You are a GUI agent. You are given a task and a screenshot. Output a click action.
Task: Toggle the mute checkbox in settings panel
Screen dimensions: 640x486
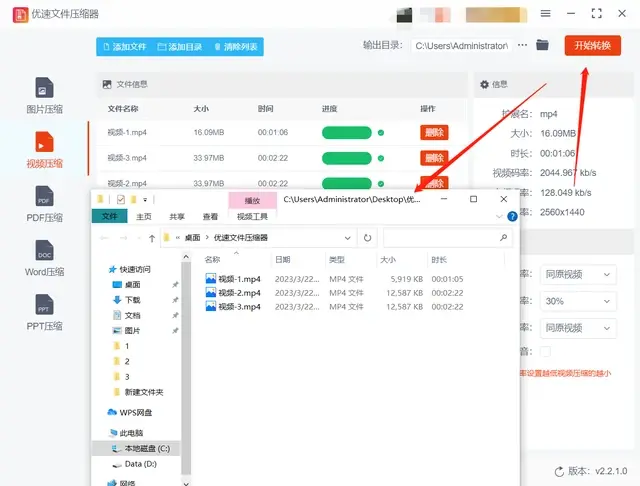[545, 351]
